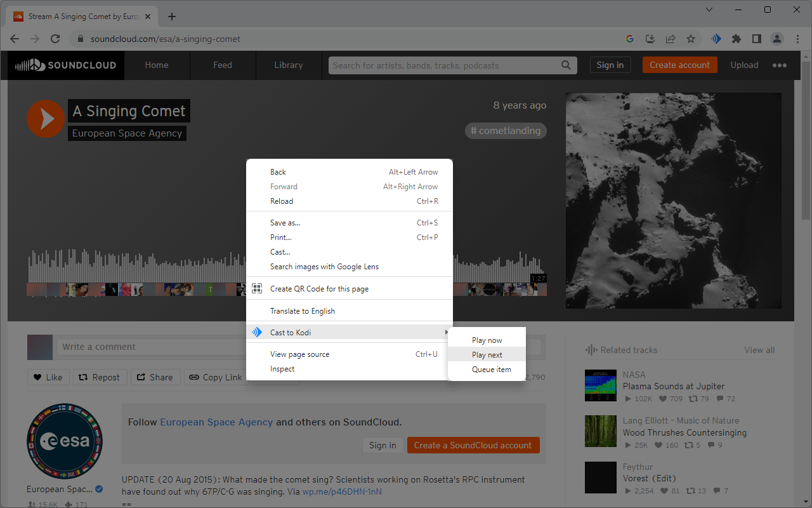Choose Play next in the Kodi submenu
The width and height of the screenshot is (812, 508).
(x=487, y=355)
